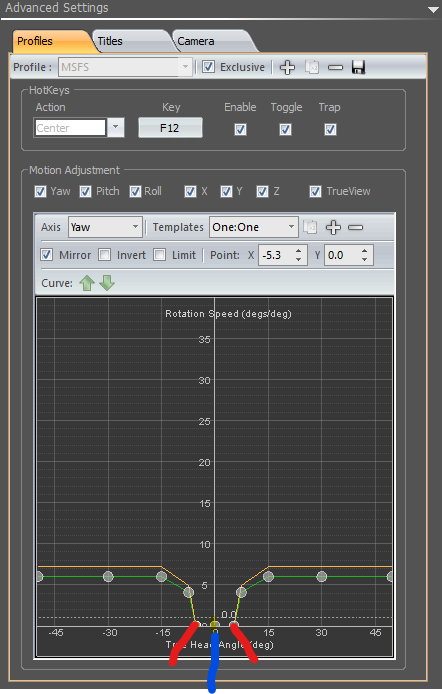Collapse Advanced Settings panel arrow
Image resolution: width=442 pixels, height=694 pixels.
tap(433, 9)
